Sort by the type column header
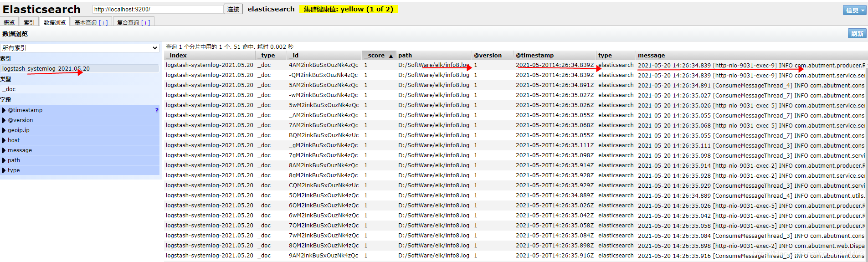 616,56
